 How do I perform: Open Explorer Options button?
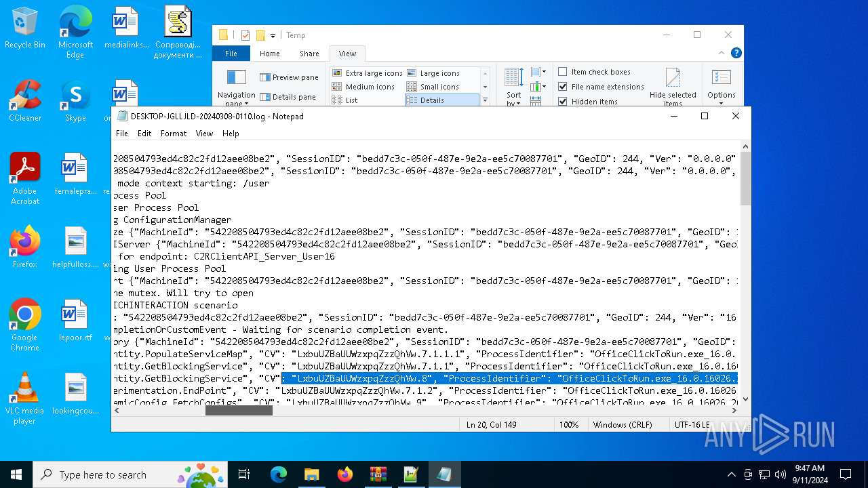point(722,85)
